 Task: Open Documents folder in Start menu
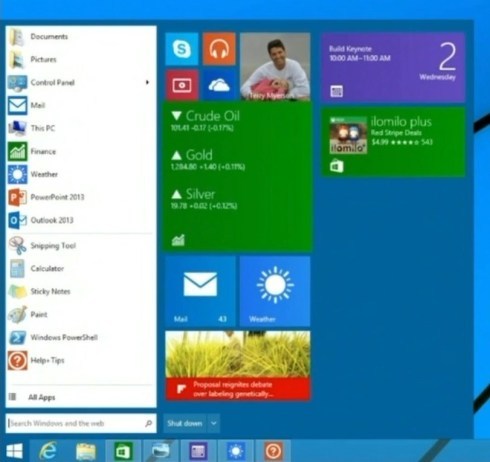[x=80, y=37]
